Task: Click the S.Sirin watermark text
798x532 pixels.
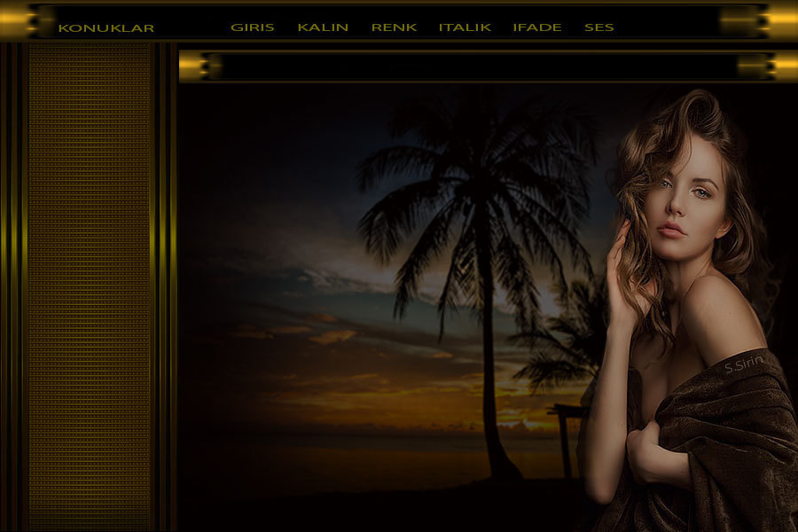Action: coord(742,364)
